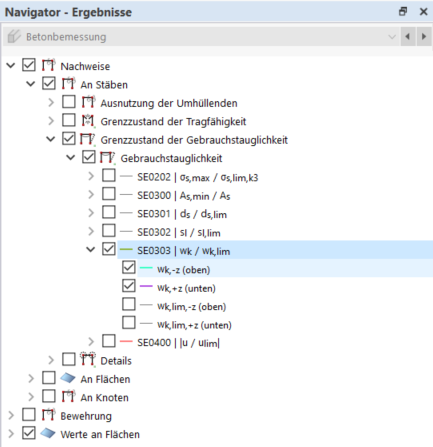Click green color line of SE0303

click(x=126, y=249)
